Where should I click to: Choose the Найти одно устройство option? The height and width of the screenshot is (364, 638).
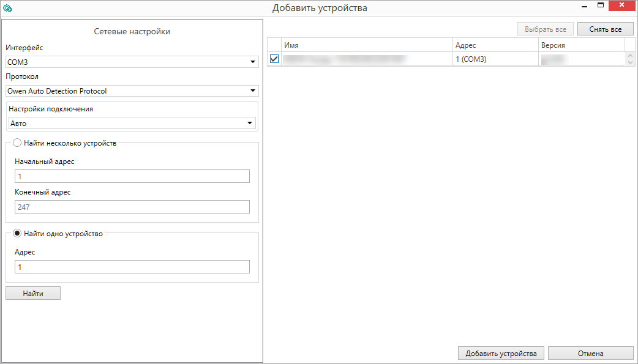click(17, 233)
